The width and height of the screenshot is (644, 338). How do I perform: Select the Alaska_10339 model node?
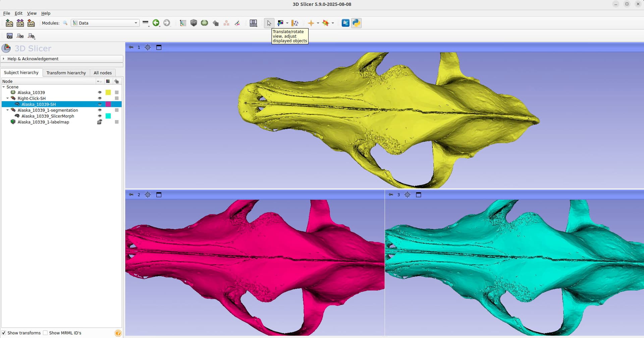pyautogui.click(x=31, y=92)
